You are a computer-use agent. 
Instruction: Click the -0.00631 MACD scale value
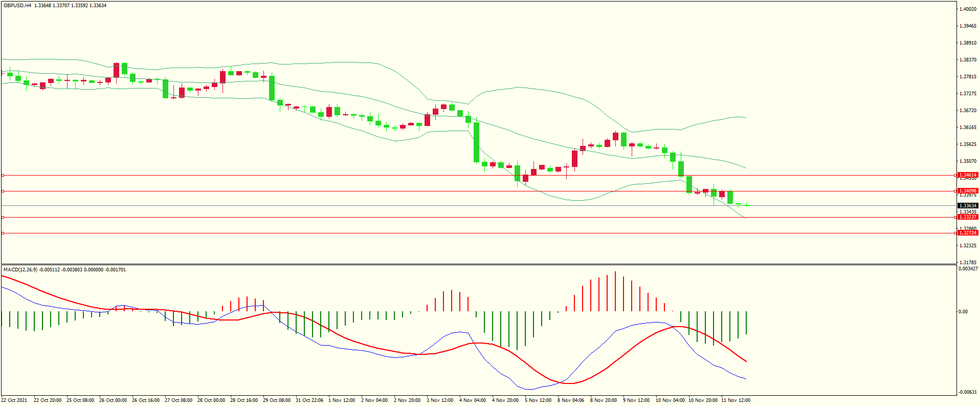[x=968, y=392]
